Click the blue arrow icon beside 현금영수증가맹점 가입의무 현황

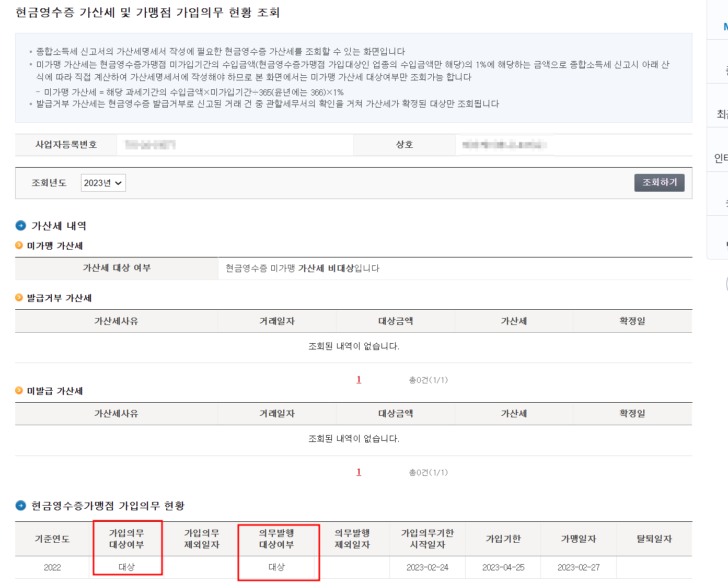(21, 505)
